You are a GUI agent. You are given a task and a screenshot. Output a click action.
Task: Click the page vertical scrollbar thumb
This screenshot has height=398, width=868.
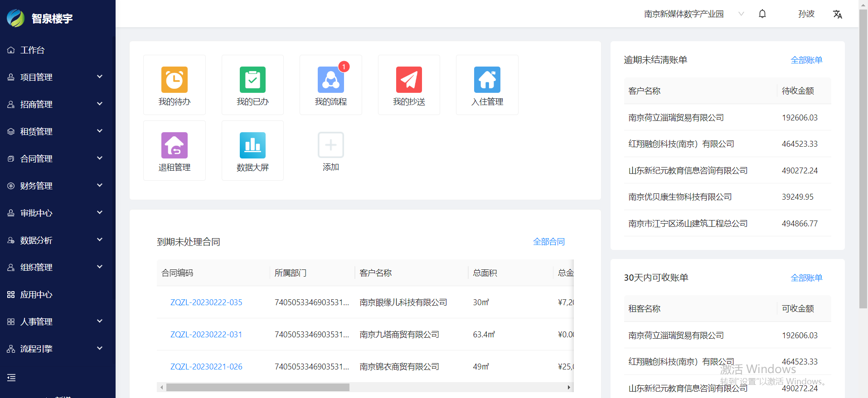click(x=863, y=158)
